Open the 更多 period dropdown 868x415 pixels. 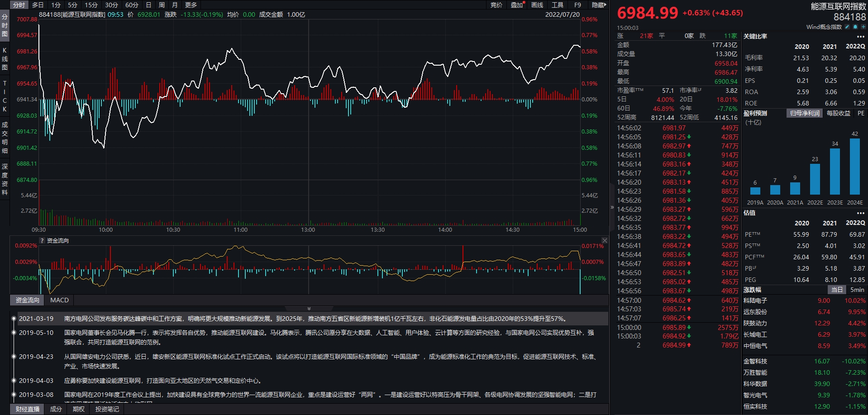[x=191, y=5]
